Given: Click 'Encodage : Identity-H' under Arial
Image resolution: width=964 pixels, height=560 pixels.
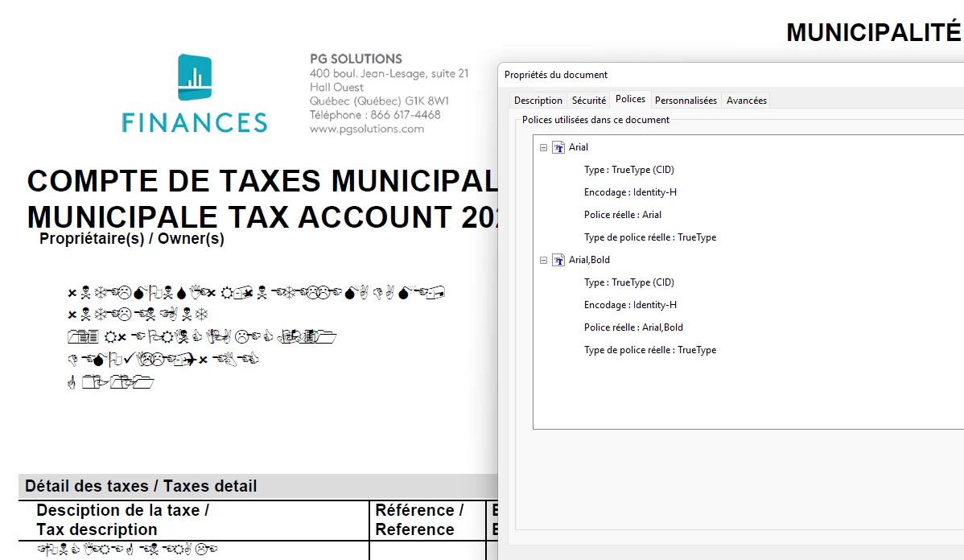Looking at the screenshot, I should [x=630, y=192].
